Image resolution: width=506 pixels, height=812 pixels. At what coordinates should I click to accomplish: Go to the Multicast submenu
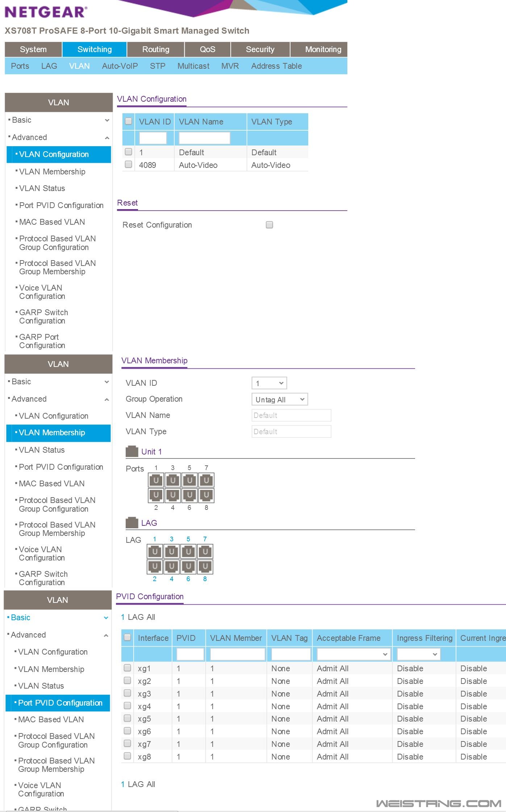point(193,66)
